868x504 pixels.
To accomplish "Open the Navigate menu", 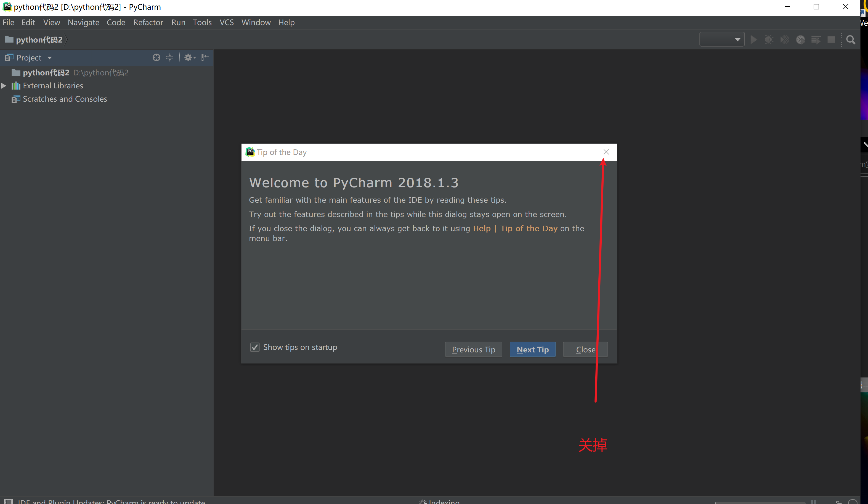I will 83,22.
